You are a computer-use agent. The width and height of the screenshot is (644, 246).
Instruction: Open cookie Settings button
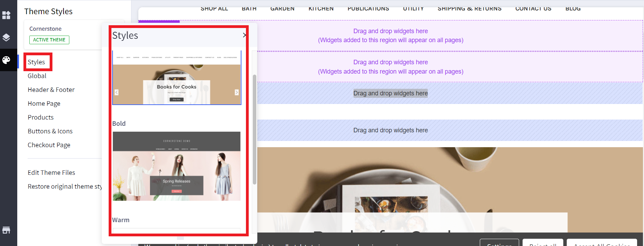(x=499, y=243)
